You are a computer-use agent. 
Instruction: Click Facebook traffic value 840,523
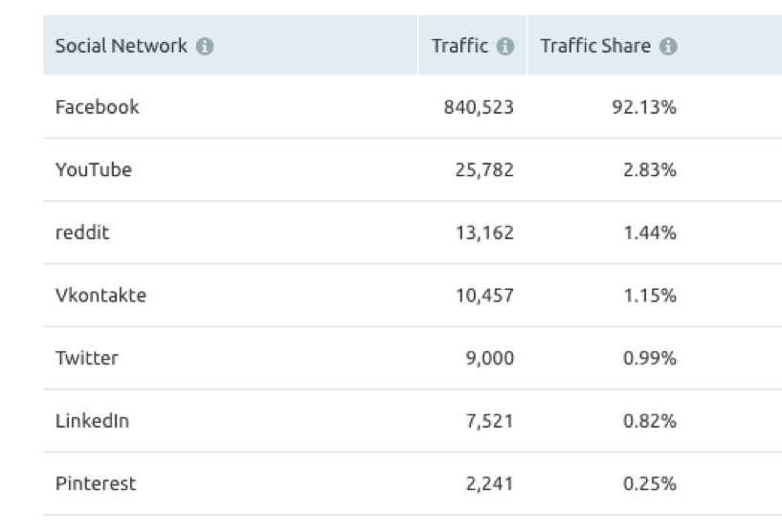(x=479, y=108)
